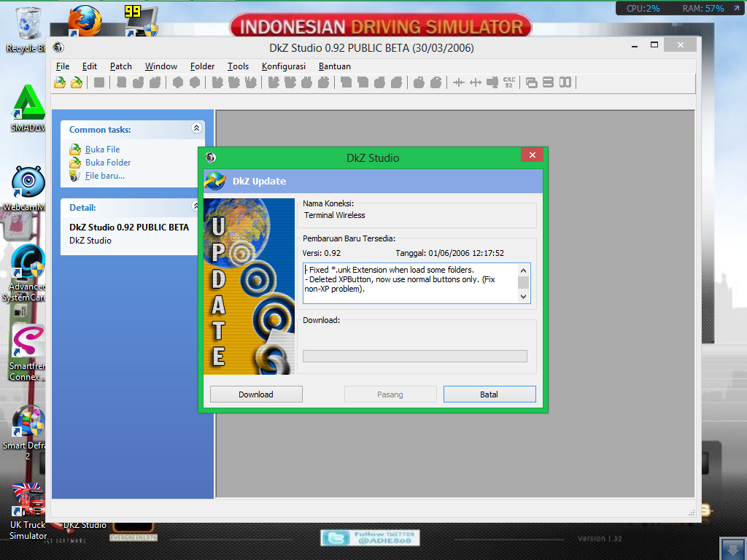Click inside the update changelog text box
Image resolution: width=747 pixels, height=560 pixels.
(410, 284)
